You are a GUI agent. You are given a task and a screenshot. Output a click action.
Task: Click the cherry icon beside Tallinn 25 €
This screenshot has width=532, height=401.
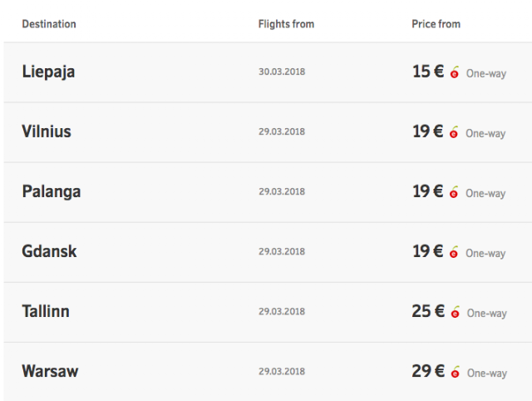point(456,312)
